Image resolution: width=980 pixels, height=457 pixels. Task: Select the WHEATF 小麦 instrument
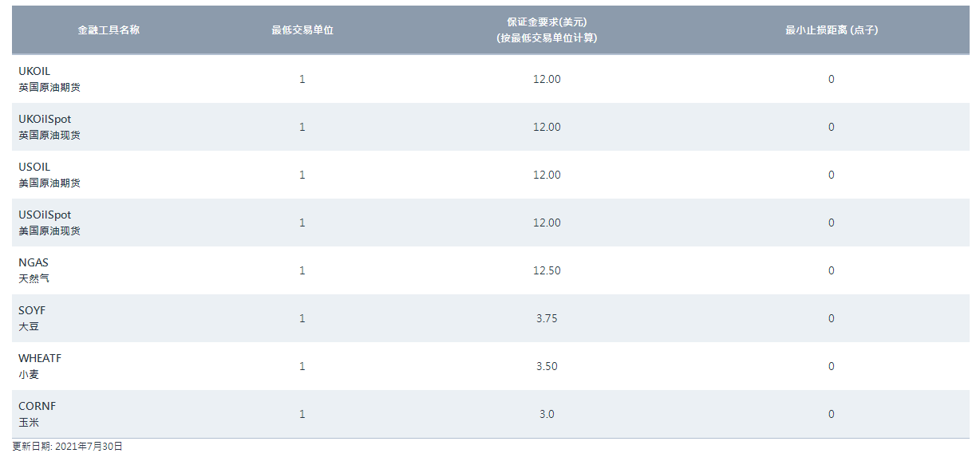[x=39, y=366]
